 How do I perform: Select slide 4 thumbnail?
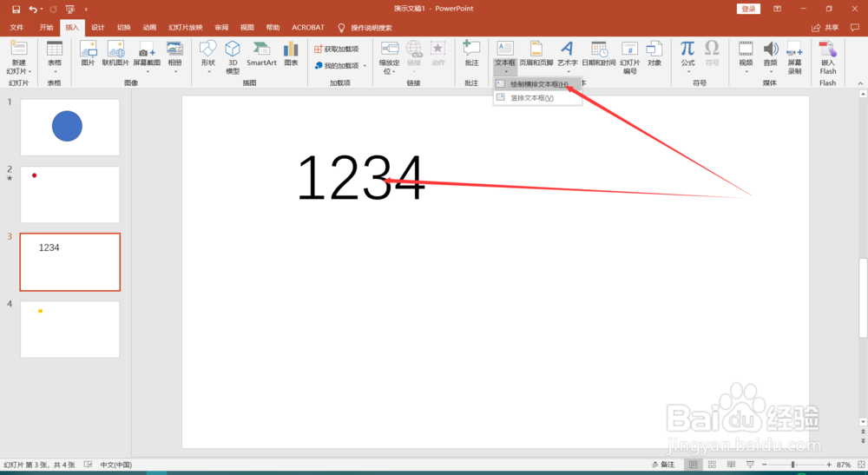pyautogui.click(x=69, y=329)
